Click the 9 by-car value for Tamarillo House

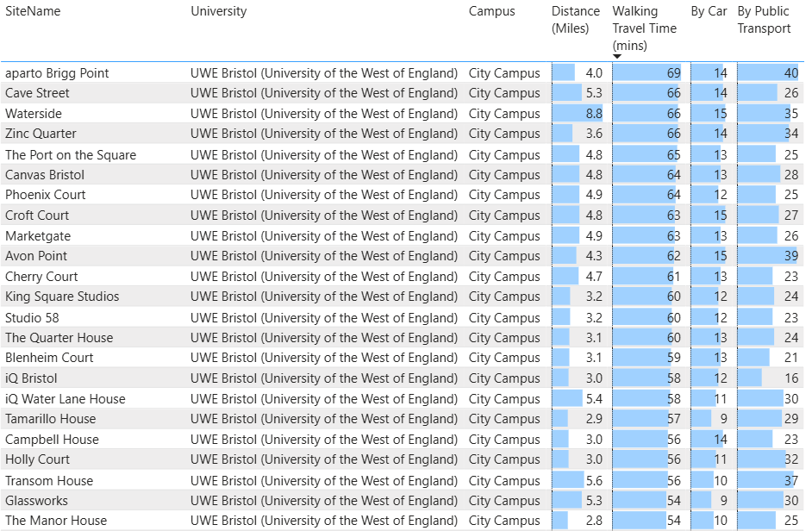(x=723, y=419)
